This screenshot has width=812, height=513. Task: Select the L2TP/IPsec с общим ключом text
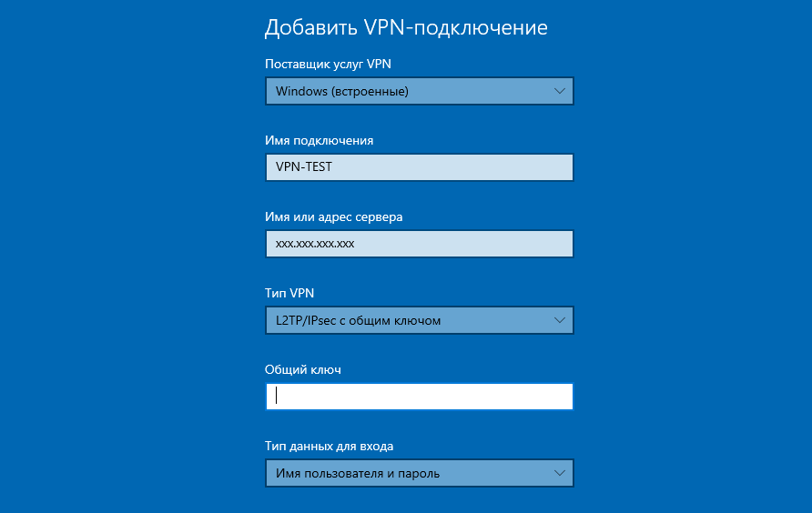tap(359, 320)
